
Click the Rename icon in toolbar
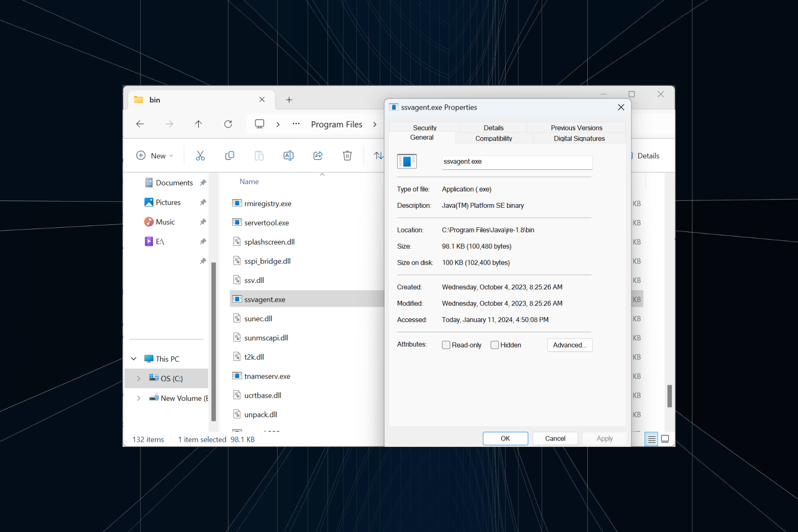click(288, 155)
